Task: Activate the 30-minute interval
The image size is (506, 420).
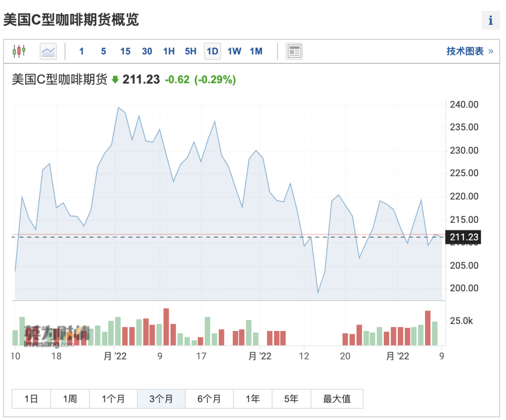Action: tap(147, 52)
